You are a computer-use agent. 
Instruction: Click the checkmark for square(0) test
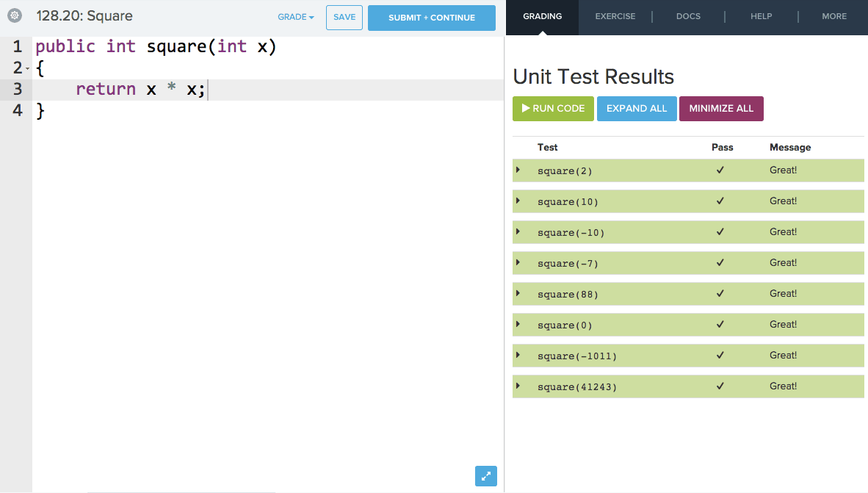click(x=720, y=325)
